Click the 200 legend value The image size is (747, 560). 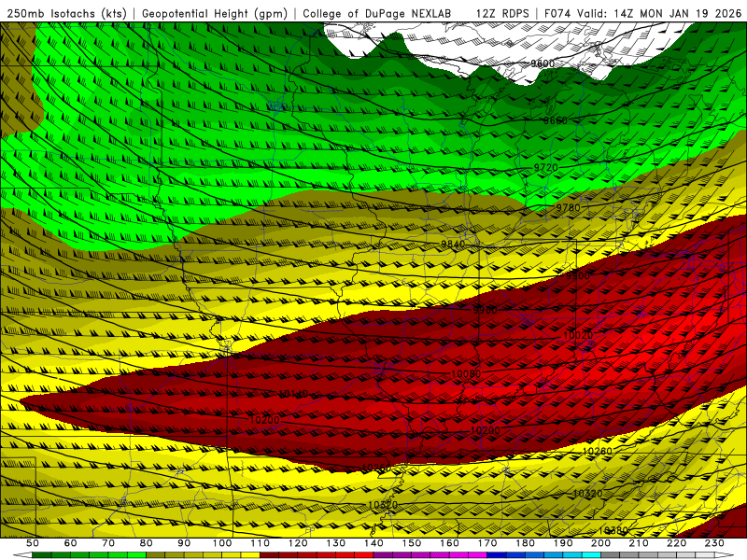(x=600, y=543)
